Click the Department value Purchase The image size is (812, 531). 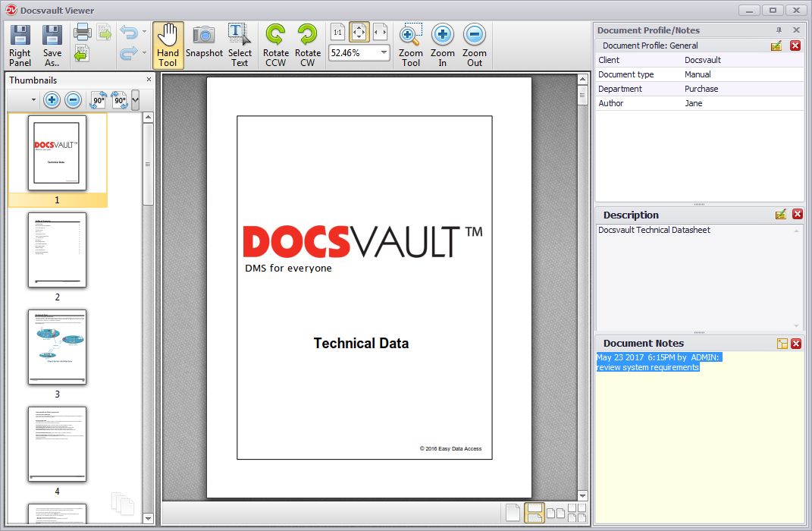point(701,89)
